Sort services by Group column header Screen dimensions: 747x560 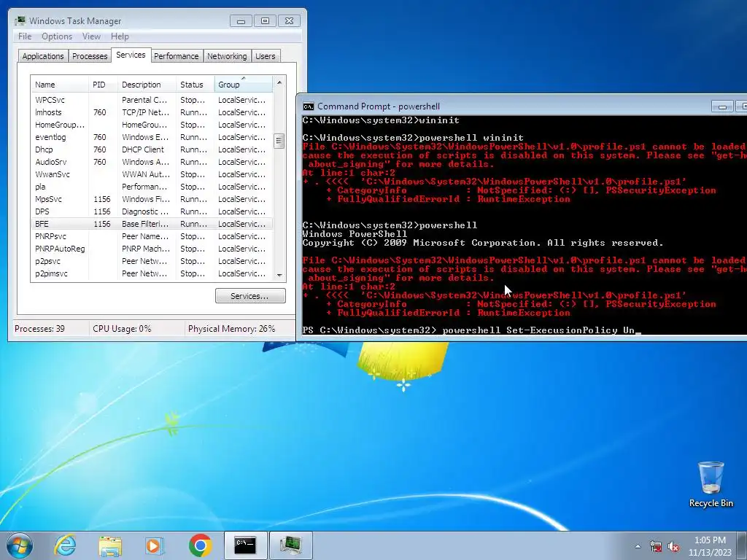pos(244,85)
